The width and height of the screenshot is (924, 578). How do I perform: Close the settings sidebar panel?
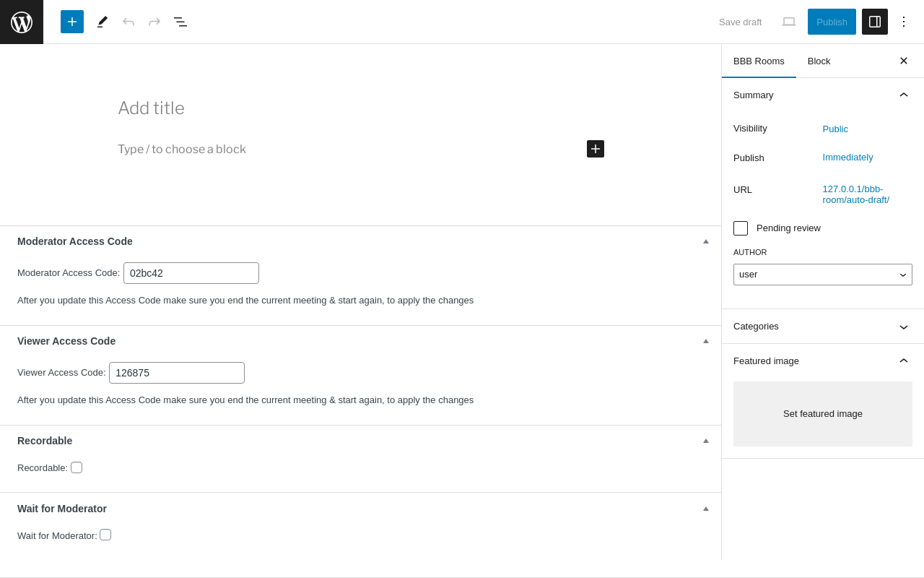[x=904, y=61]
